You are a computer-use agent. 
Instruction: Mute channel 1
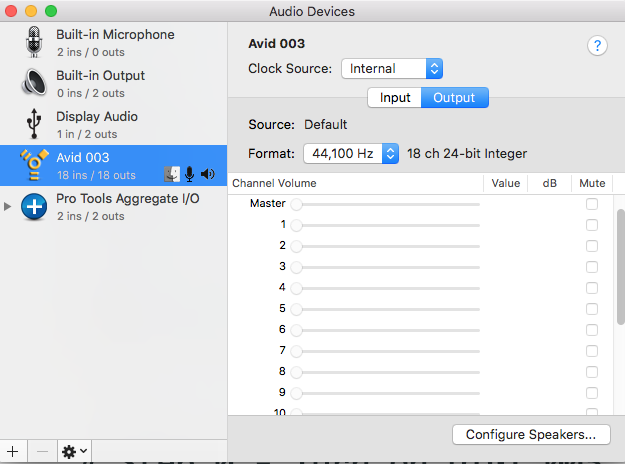(592, 225)
